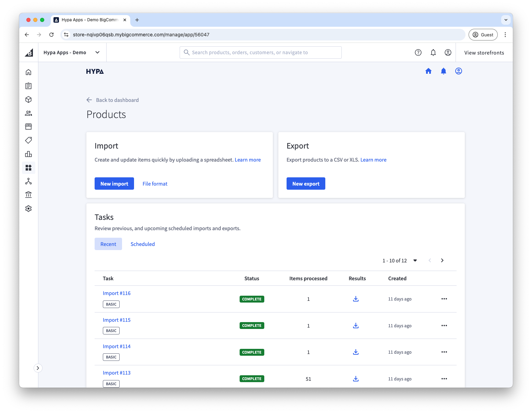532x413 pixels.
Task: Switch to the Scheduled tab
Action: click(143, 244)
